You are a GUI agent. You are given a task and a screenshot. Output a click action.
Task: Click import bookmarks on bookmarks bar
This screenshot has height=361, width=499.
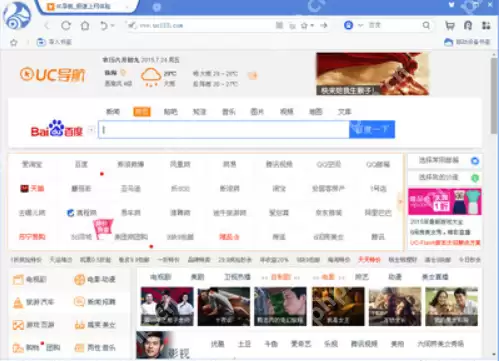click(x=54, y=42)
